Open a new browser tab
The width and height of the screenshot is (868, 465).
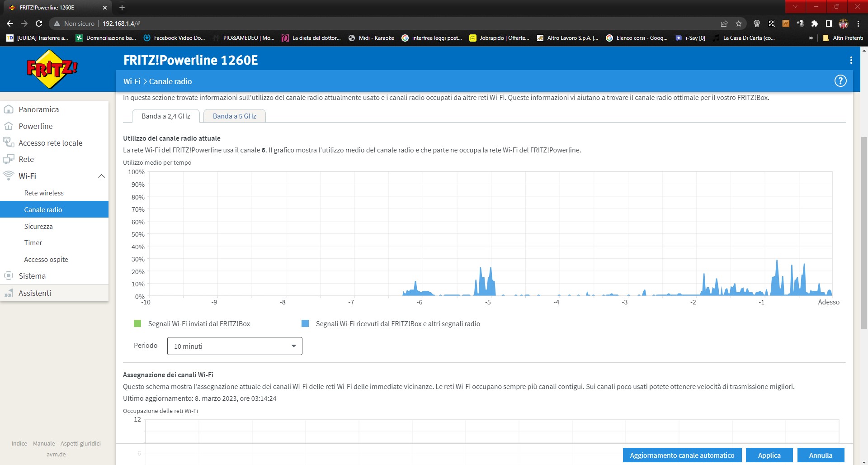click(122, 8)
